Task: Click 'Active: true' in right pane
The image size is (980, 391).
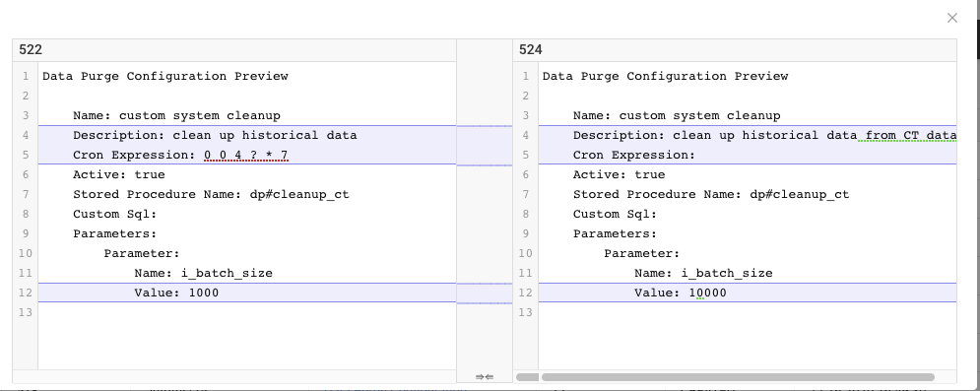Action: (620, 174)
